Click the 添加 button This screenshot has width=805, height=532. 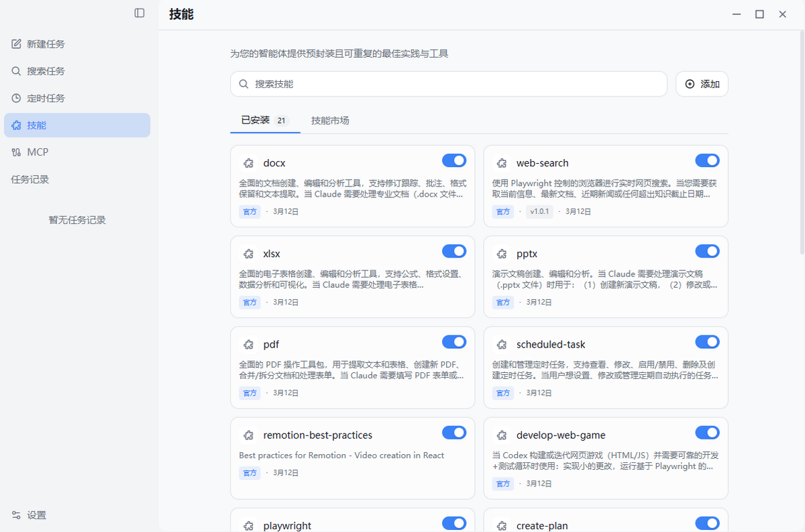click(x=702, y=85)
